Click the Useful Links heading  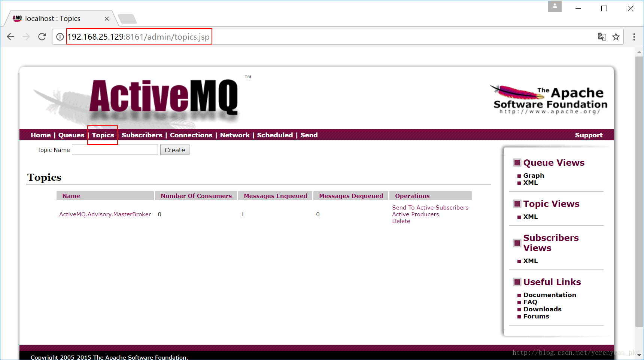552,282
